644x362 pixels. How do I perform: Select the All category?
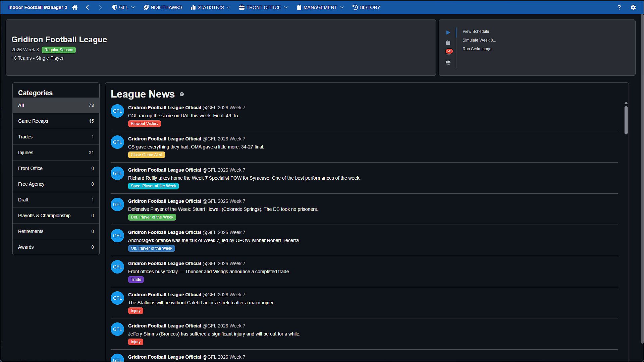click(56, 105)
